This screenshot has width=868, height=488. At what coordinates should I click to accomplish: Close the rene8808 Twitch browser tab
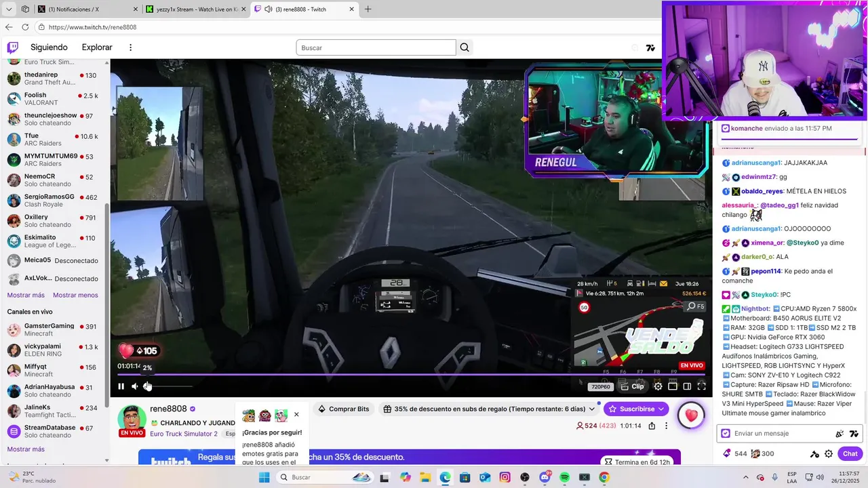pos(352,9)
